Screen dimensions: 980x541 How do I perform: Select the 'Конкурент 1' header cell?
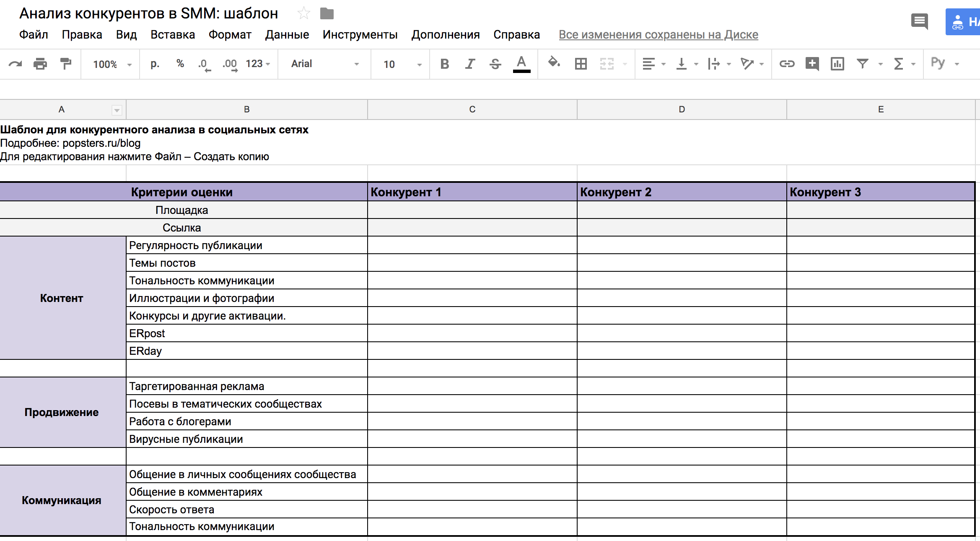[x=472, y=192]
